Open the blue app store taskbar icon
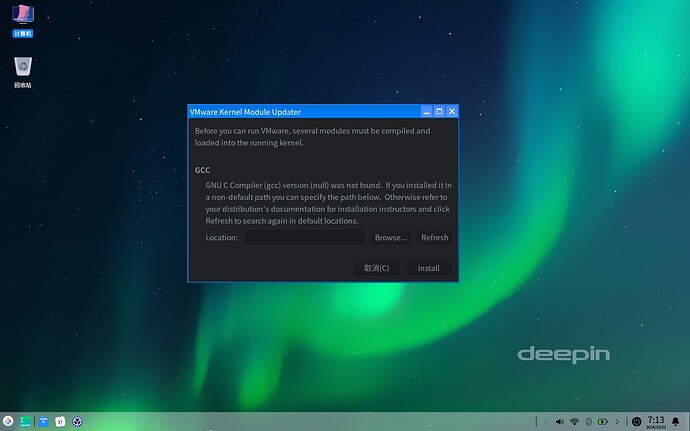690x431 pixels. (x=43, y=422)
